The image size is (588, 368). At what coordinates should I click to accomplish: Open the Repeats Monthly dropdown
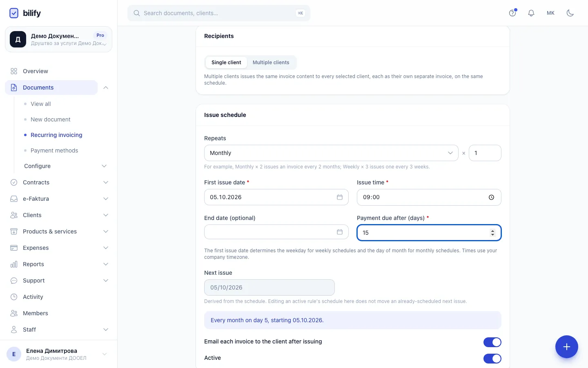tap(331, 153)
